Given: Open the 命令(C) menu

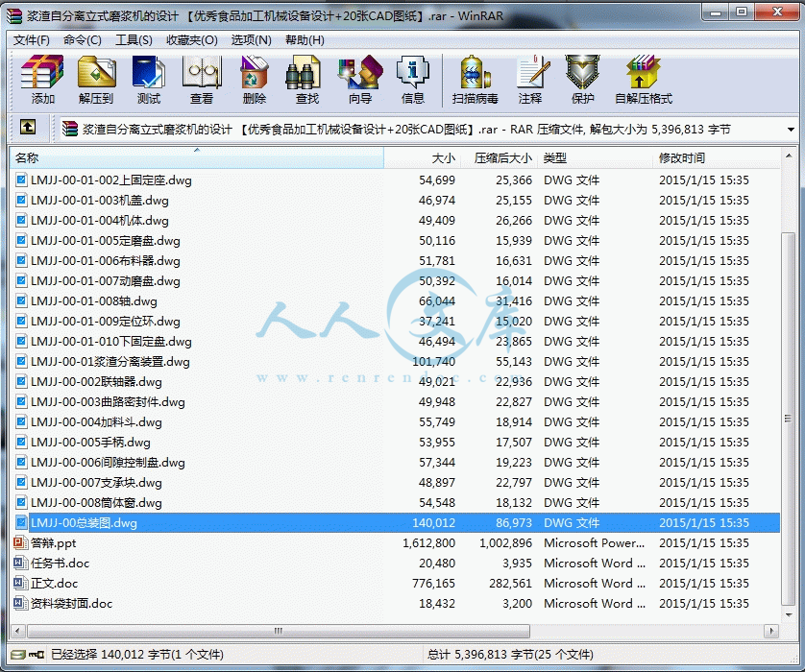Looking at the screenshot, I should (x=83, y=40).
